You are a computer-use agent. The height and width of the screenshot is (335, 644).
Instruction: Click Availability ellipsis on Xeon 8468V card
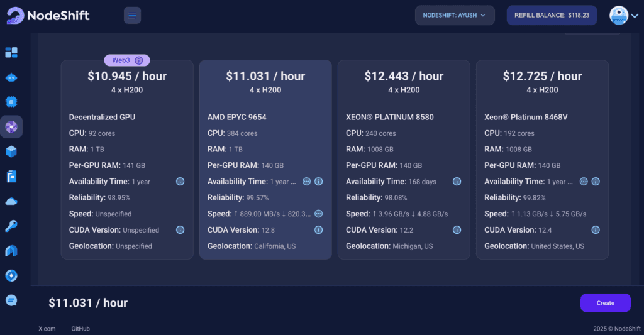click(x=583, y=182)
